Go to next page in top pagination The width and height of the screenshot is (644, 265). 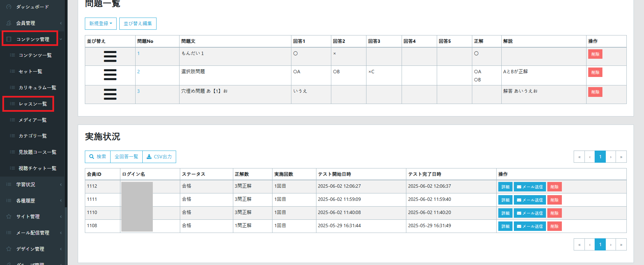pos(611,157)
